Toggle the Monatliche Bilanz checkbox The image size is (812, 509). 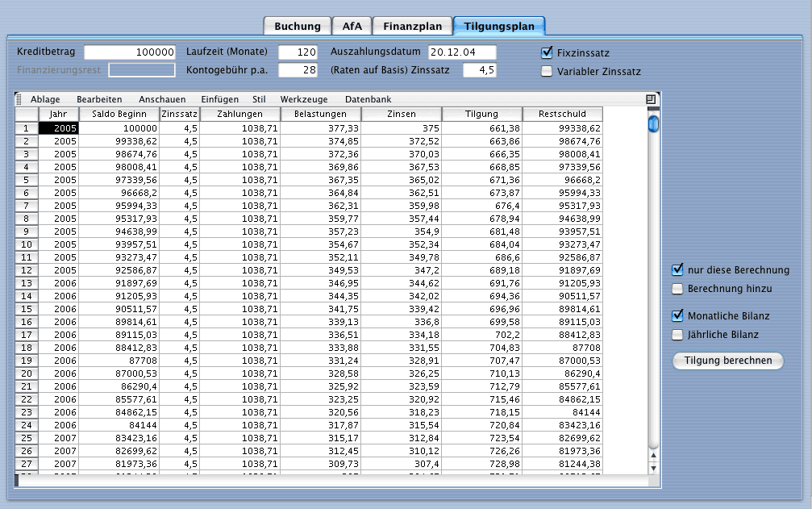[677, 315]
